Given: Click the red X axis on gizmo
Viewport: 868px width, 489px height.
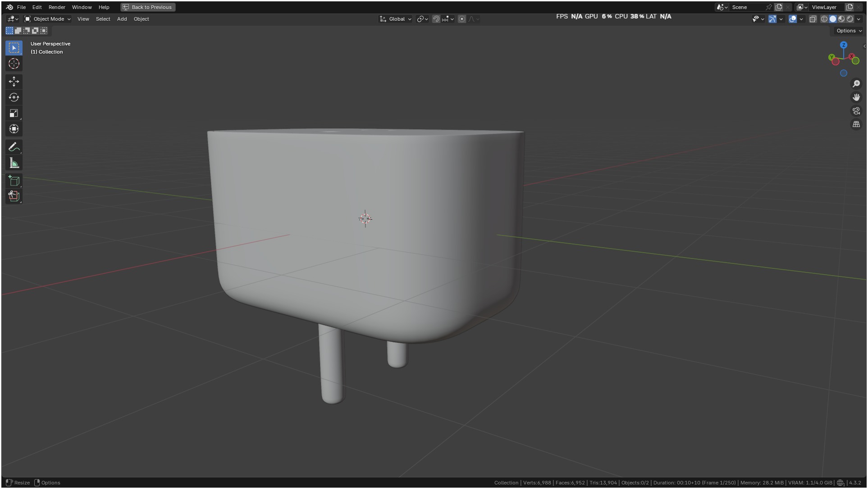Looking at the screenshot, I should pyautogui.click(x=852, y=57).
